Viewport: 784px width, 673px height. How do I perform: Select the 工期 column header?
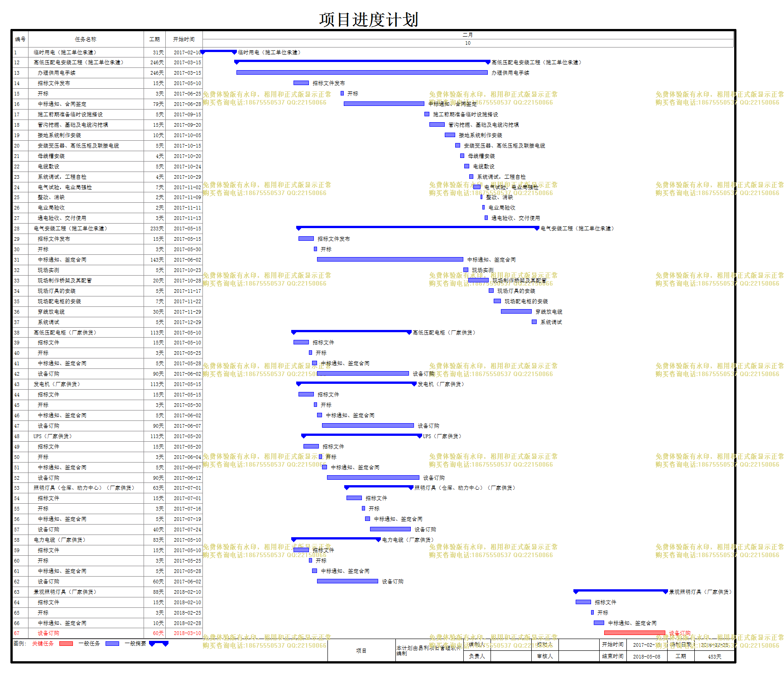[155, 39]
